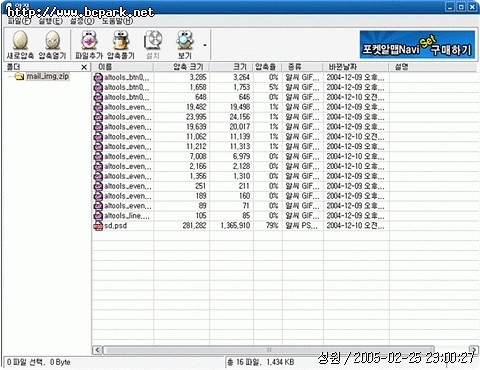Select the altools_line file name

point(127,216)
